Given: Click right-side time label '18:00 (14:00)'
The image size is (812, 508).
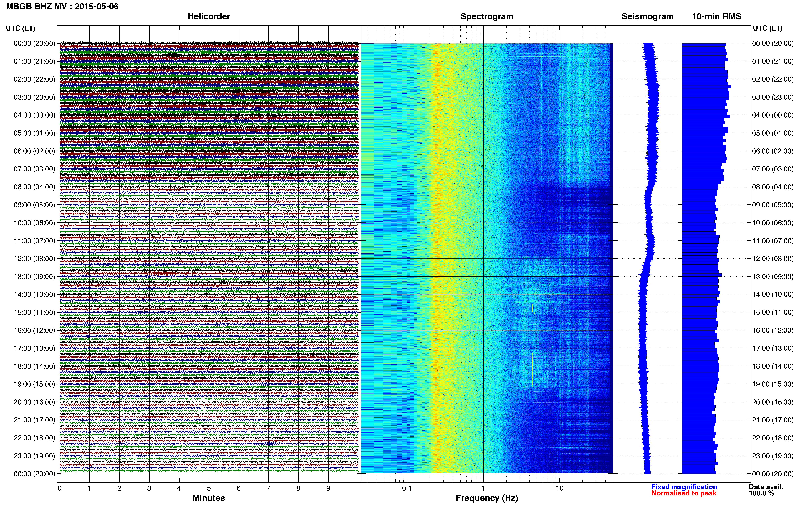Looking at the screenshot, I should (x=773, y=366).
